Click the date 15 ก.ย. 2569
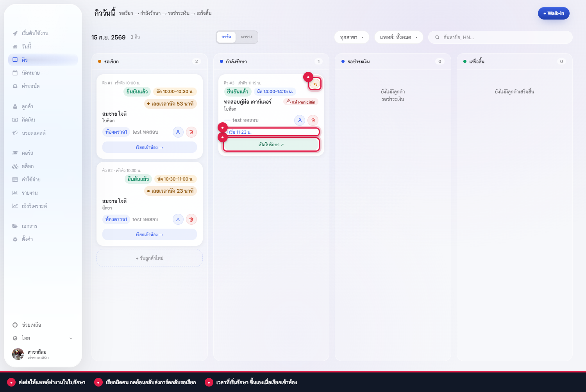Screen dimensions: 586x392 (x=109, y=38)
